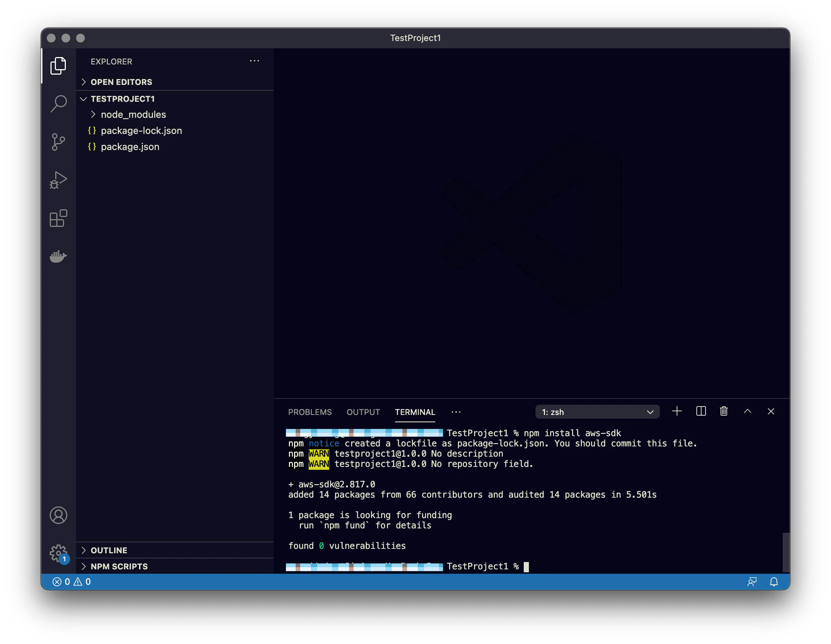Click the package-lock.json file icon
The width and height of the screenshot is (831, 644).
(92, 131)
